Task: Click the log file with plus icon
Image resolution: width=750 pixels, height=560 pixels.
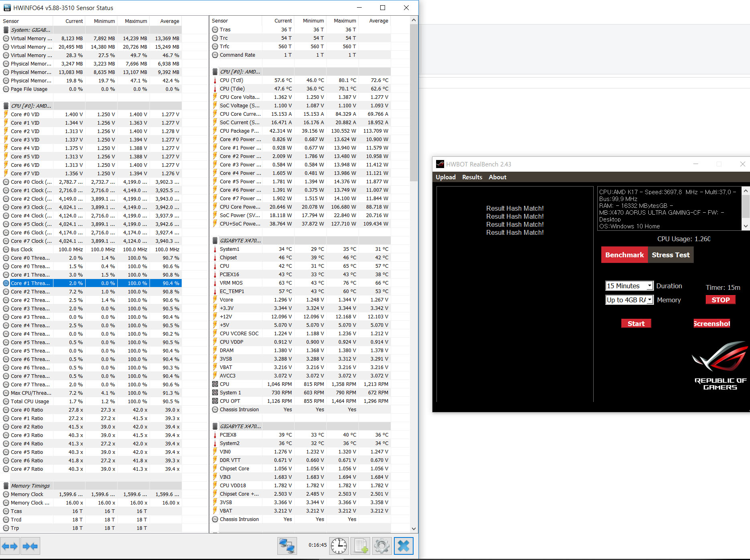Action: click(360, 546)
